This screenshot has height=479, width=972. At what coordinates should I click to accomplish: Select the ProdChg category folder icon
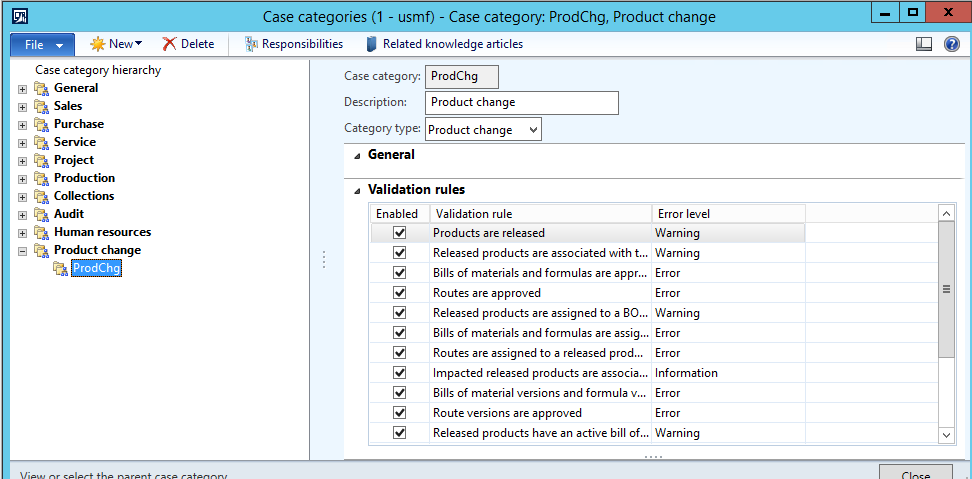[x=60, y=268]
